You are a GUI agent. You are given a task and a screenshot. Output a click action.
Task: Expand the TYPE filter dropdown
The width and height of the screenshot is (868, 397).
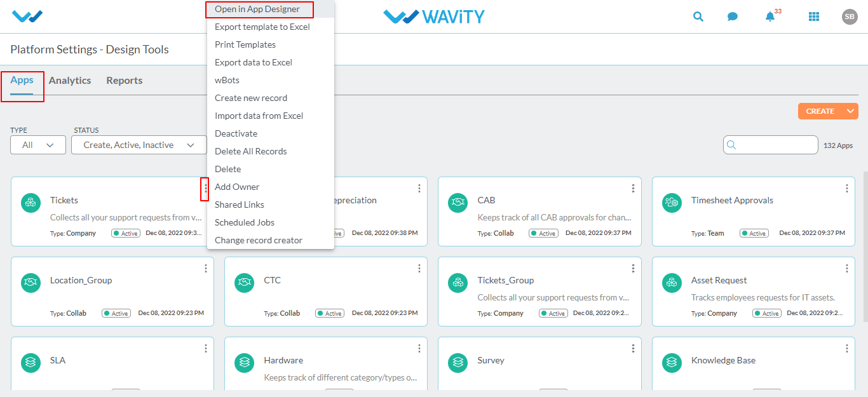tap(38, 145)
